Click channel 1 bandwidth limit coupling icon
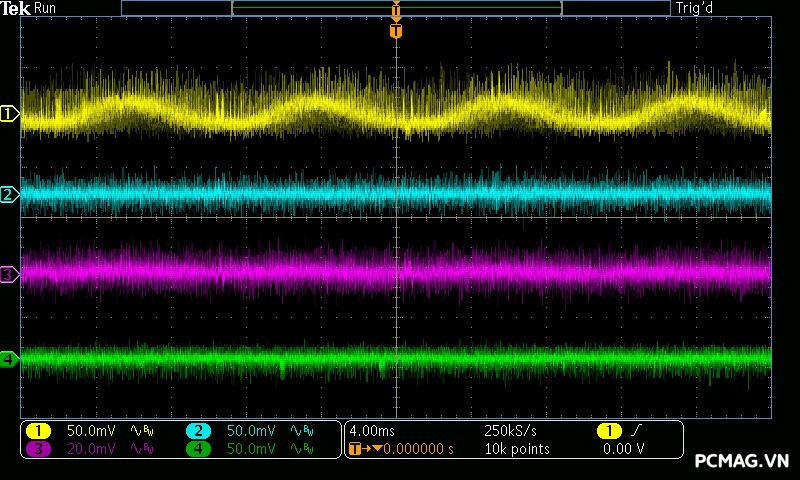Viewport: 800px width, 480px height. coord(143,431)
